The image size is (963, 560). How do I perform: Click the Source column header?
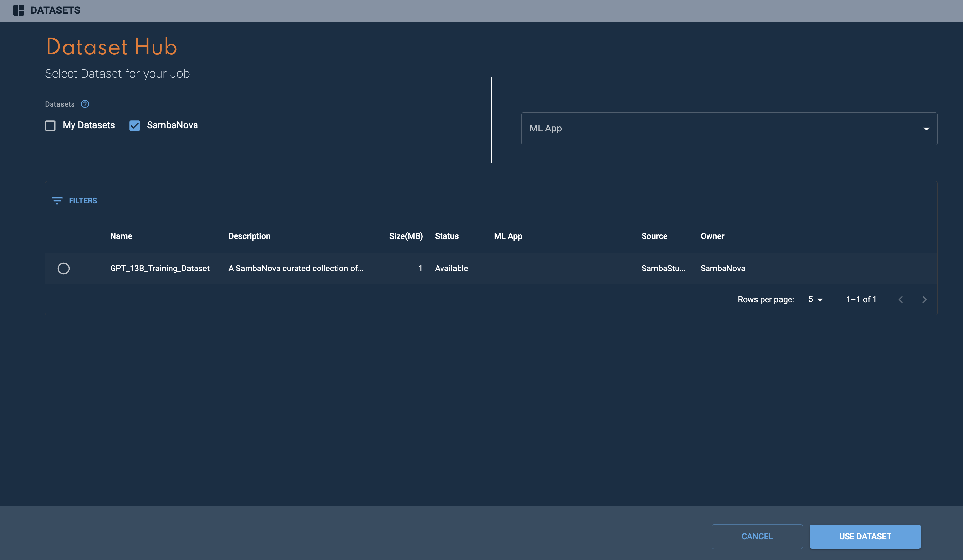(654, 236)
